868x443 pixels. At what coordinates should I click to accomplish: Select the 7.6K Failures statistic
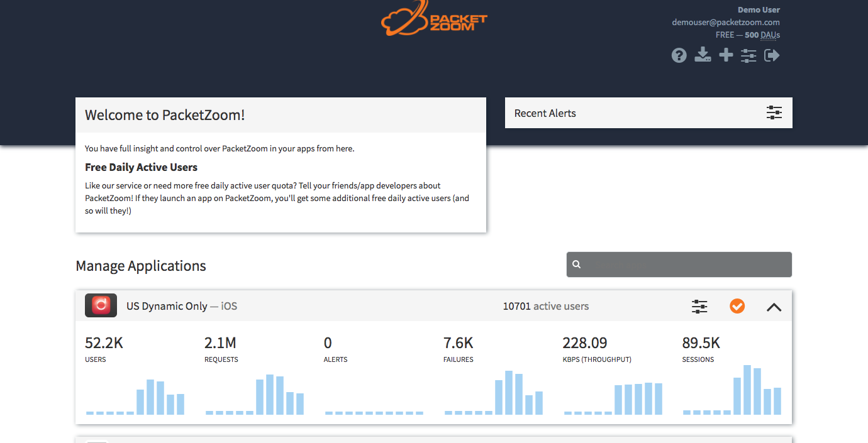pyautogui.click(x=458, y=343)
